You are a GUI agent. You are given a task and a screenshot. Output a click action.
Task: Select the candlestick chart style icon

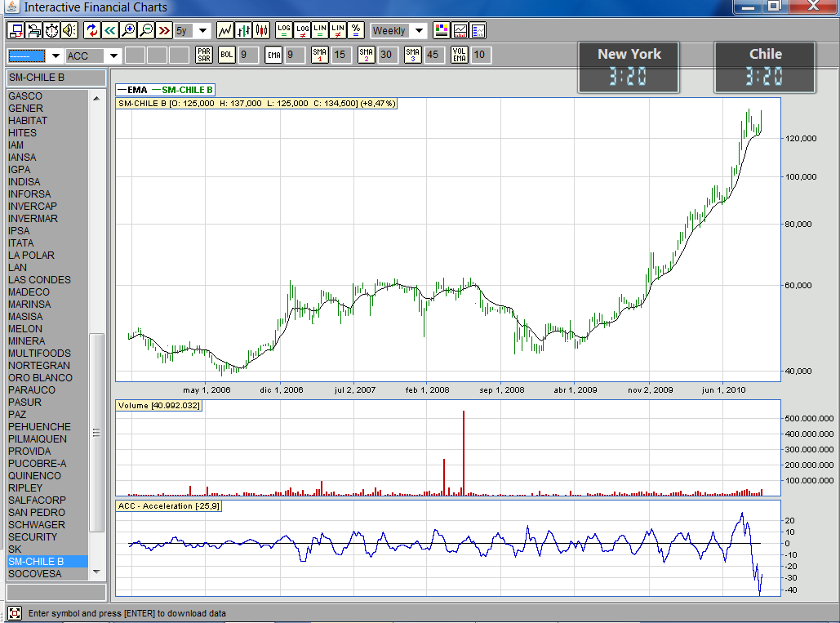point(261,30)
